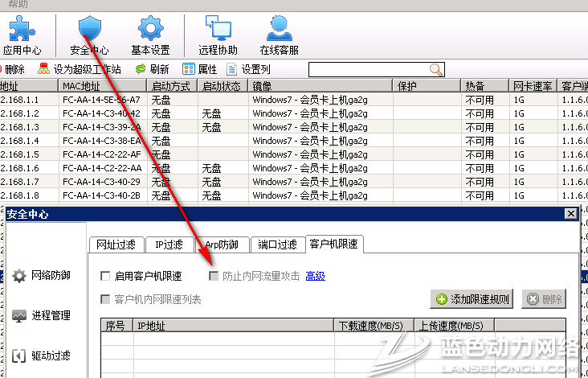Click the 刷新 refresh toolbar item
The width and height of the screenshot is (588, 378).
(x=152, y=69)
